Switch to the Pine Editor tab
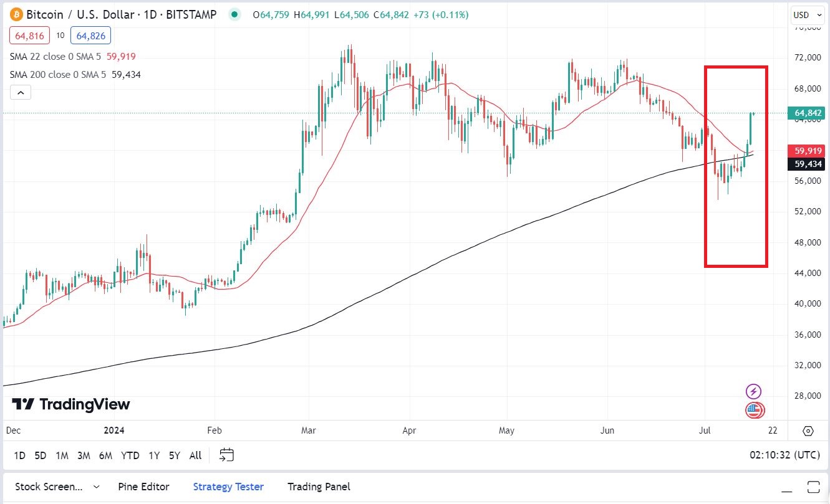The image size is (830, 504). [x=143, y=487]
